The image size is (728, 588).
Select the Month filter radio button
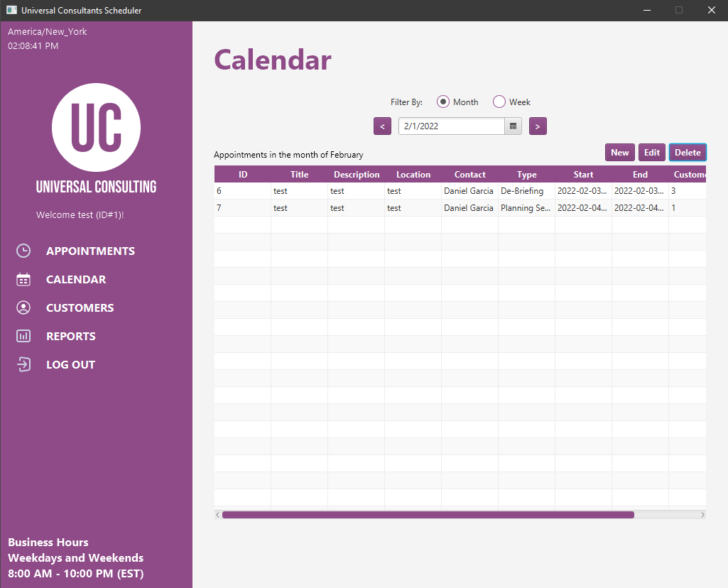[x=443, y=102]
